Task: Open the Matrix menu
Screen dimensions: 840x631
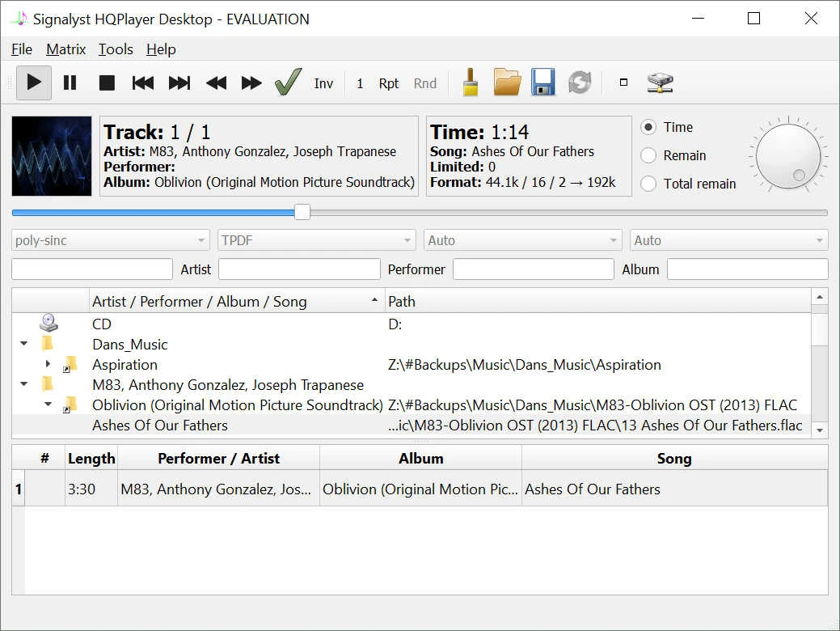Action: tap(65, 49)
